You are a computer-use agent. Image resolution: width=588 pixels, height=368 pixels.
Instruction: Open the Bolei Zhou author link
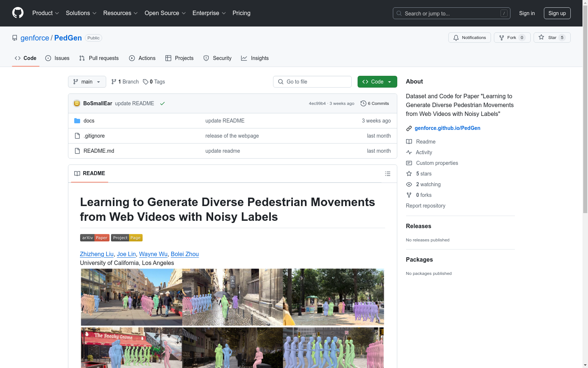click(185, 254)
